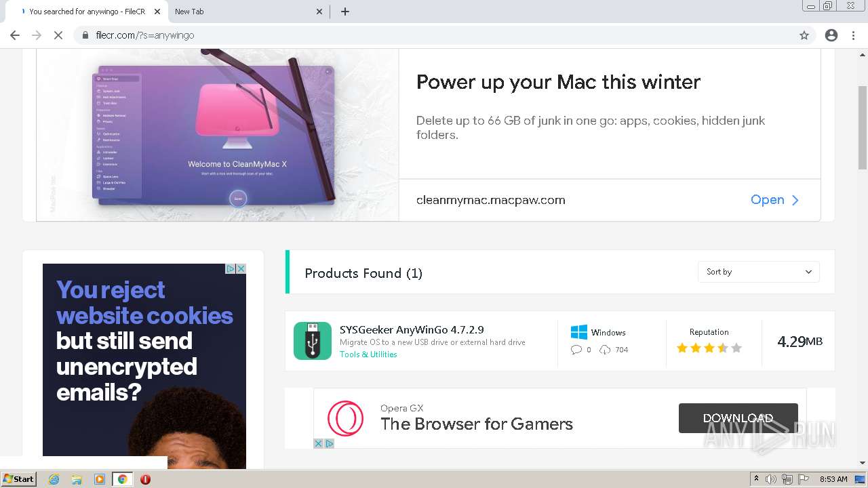Open AdChoices on Opera ad
Image resolution: width=868 pixels, height=488 pixels.
coord(329,444)
